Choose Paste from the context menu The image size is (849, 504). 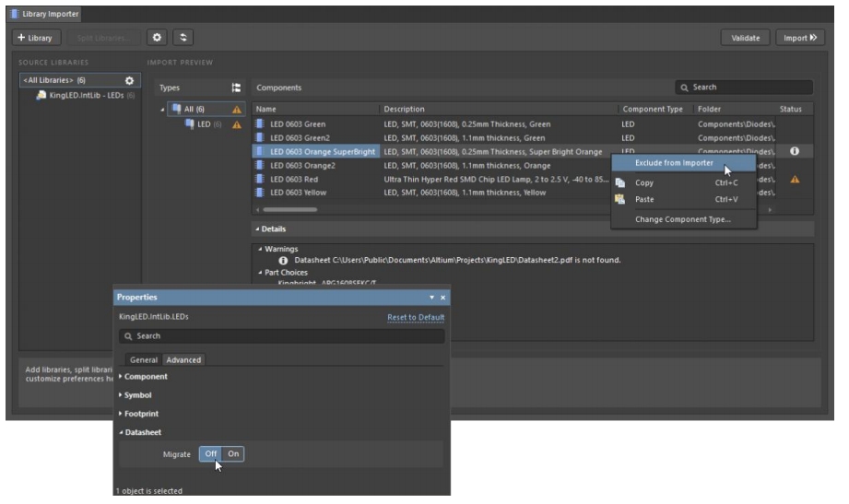(x=683, y=199)
